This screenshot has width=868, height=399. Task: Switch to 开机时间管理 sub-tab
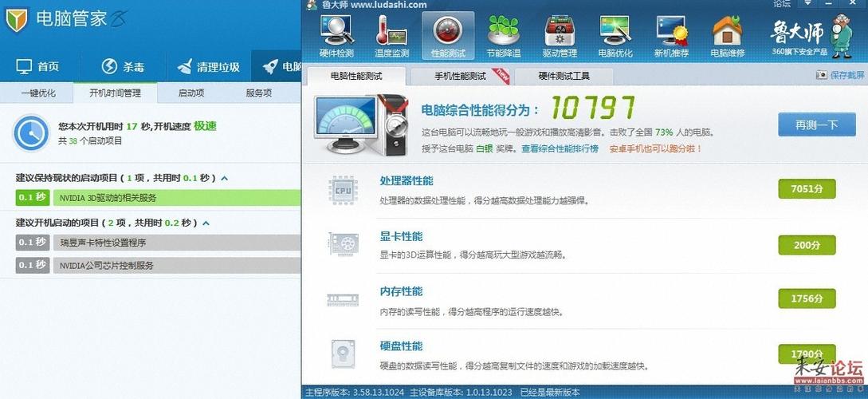pos(115,93)
